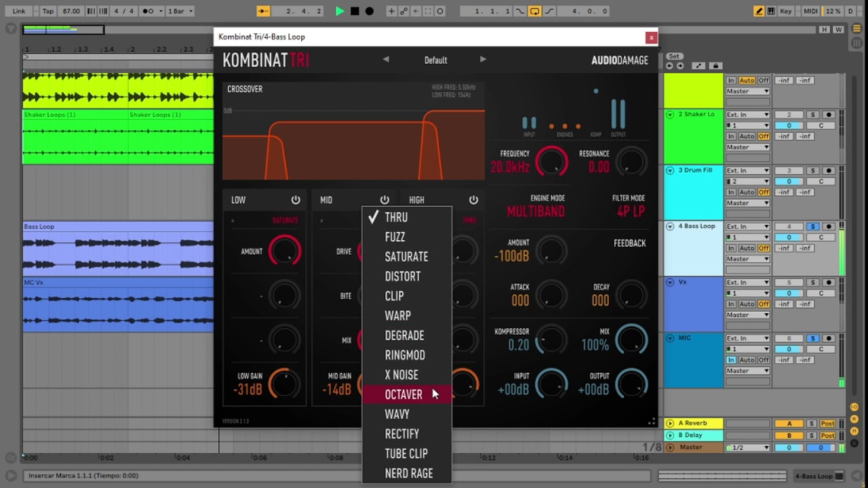Choose TUBE CLIP from the engine list

point(407,453)
